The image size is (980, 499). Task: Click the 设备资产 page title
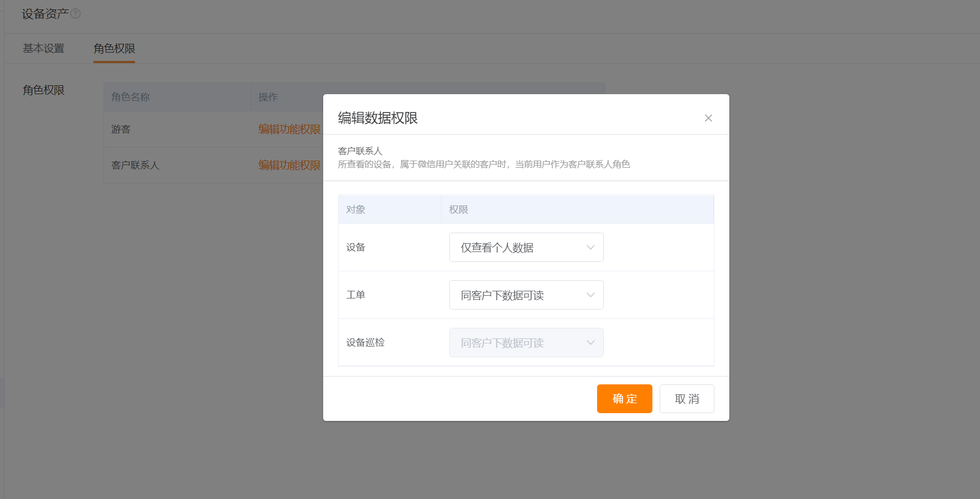45,14
